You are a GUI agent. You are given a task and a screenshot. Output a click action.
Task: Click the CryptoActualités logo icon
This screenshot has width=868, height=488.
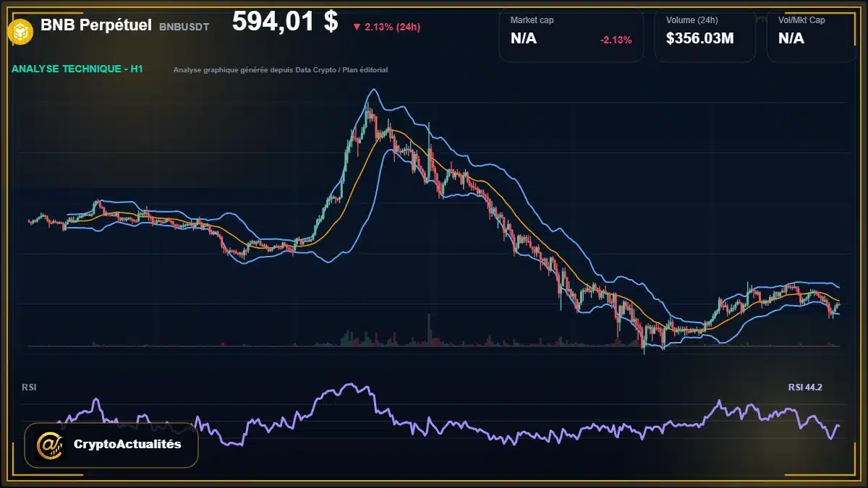pyautogui.click(x=50, y=445)
